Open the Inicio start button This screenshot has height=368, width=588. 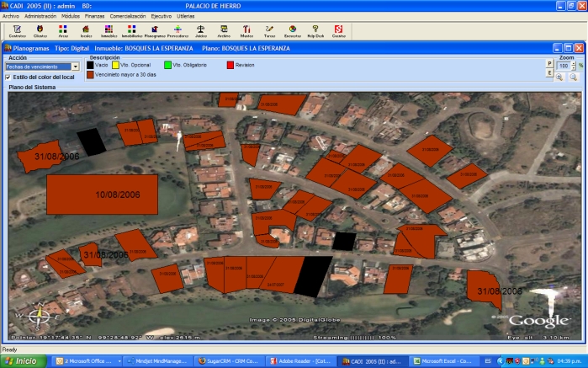click(x=23, y=360)
